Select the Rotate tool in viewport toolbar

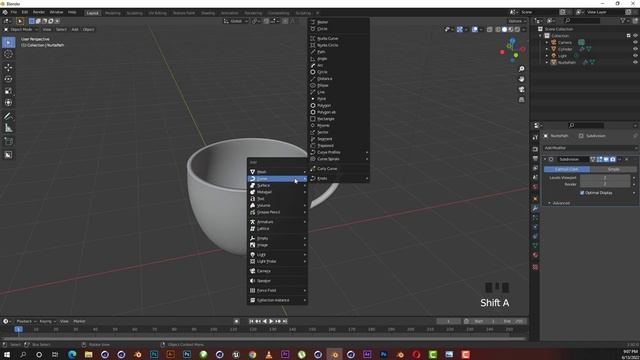(8, 79)
